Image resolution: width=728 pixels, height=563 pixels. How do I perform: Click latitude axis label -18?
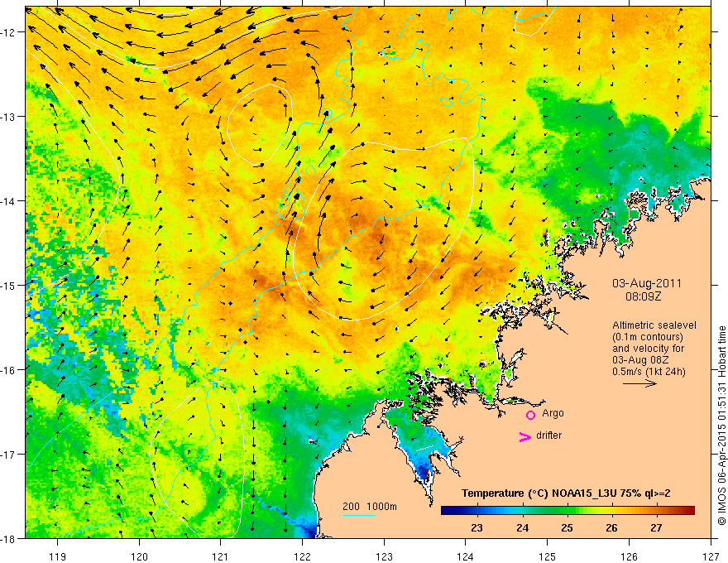(x=8, y=538)
